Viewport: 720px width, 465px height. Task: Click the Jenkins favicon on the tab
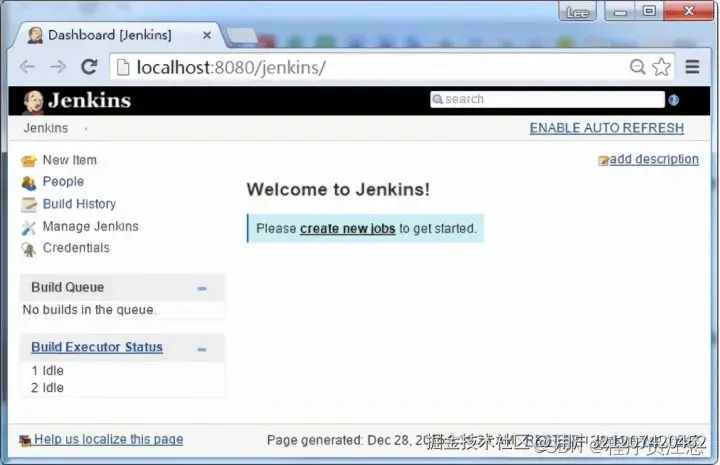[35, 35]
